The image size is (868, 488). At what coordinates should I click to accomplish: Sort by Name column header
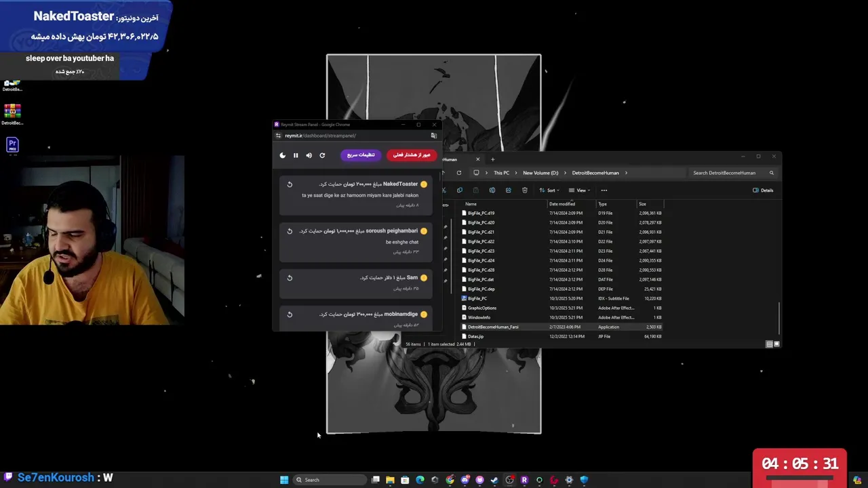coord(471,204)
